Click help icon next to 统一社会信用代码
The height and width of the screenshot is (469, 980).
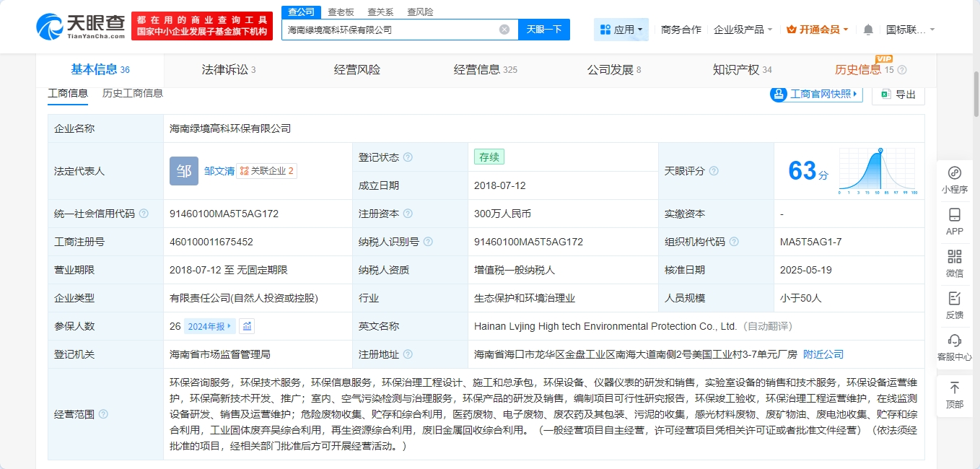(144, 214)
